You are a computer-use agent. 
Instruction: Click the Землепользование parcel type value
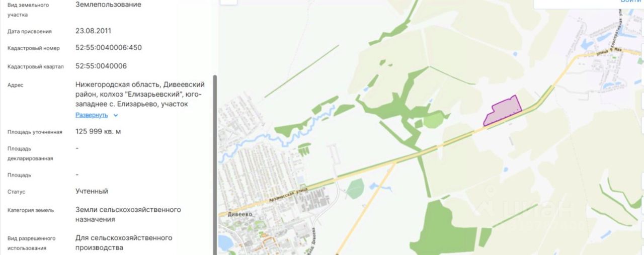(x=108, y=5)
